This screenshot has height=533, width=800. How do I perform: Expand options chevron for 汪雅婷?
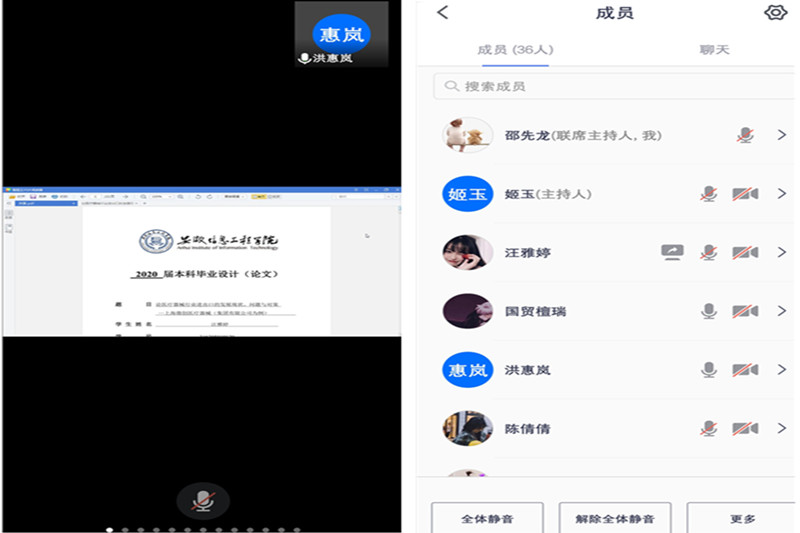782,253
